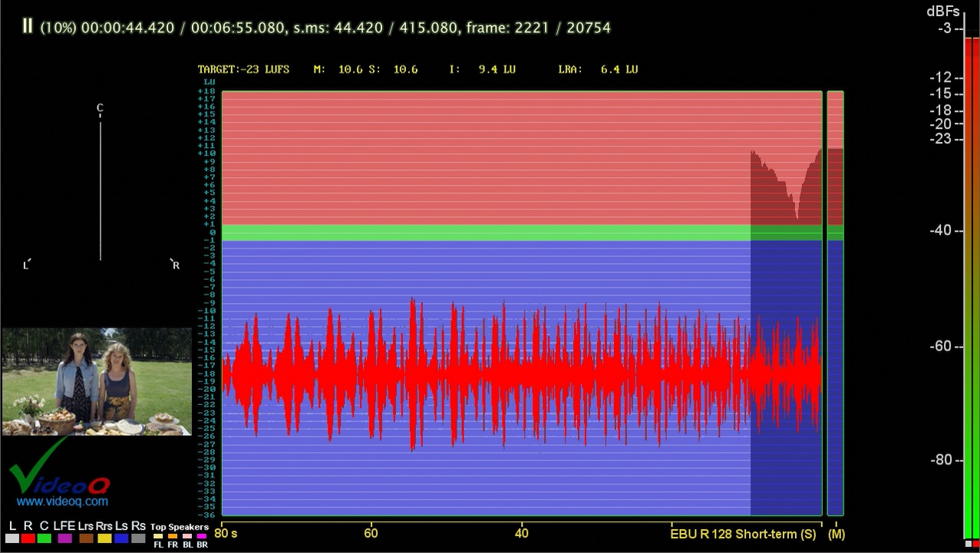Click the TARGET:-23 LUFS label
Image resolution: width=980 pixels, height=553 pixels.
click(x=243, y=69)
